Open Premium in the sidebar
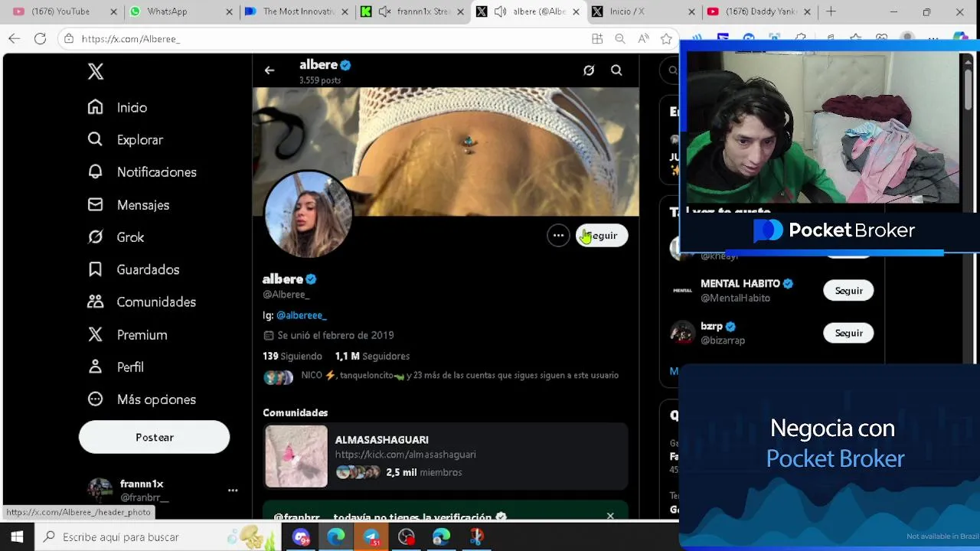 (127, 335)
